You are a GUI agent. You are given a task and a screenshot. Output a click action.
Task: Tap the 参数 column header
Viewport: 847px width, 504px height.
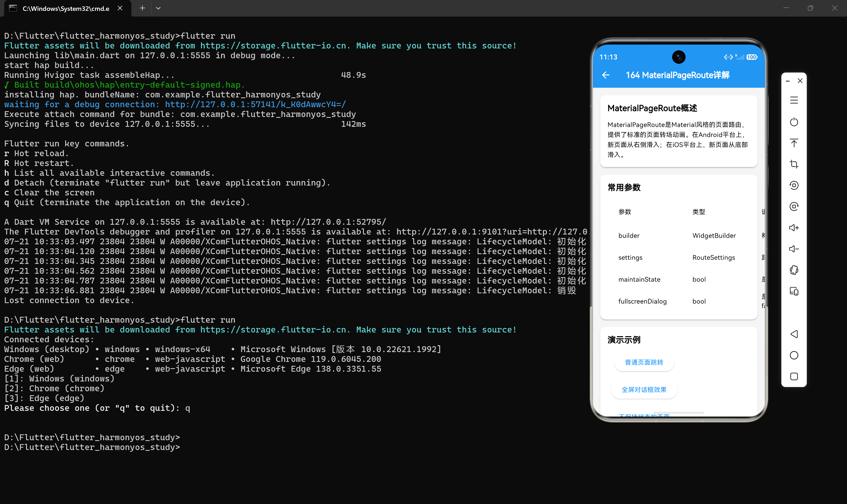pyautogui.click(x=625, y=212)
